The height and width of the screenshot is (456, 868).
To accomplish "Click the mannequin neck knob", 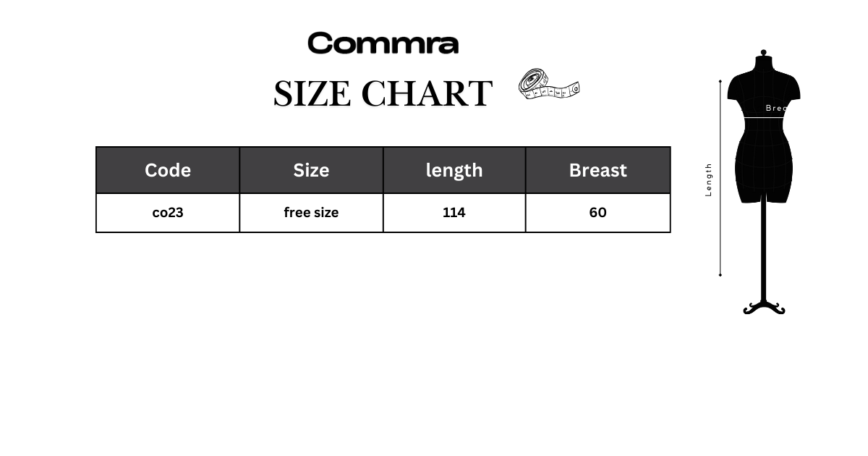I will pos(764,54).
